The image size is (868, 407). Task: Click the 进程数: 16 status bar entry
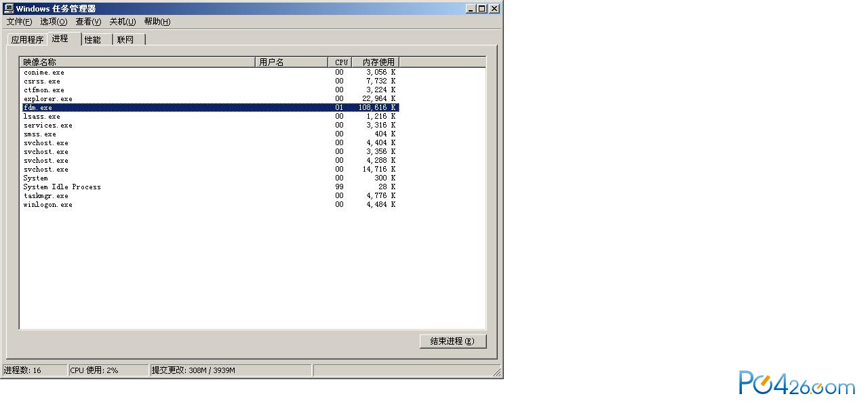tap(35, 370)
